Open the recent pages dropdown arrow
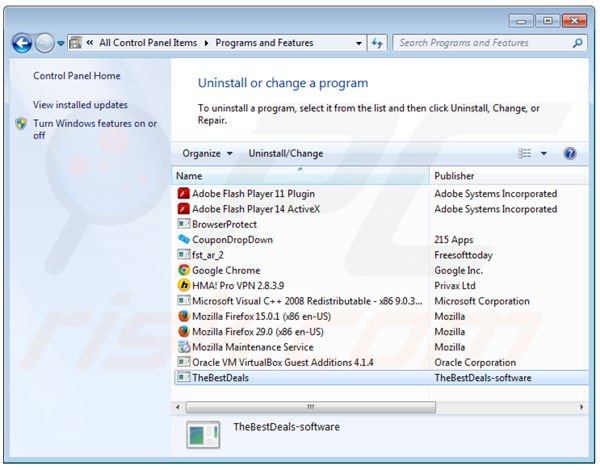The height and width of the screenshot is (470, 600). point(60,44)
